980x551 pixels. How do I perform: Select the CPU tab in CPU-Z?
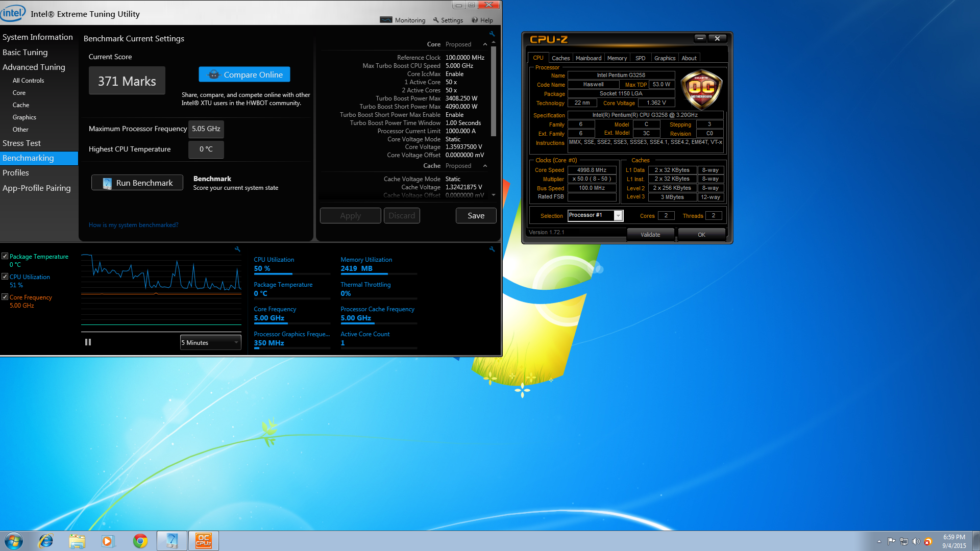pos(538,58)
